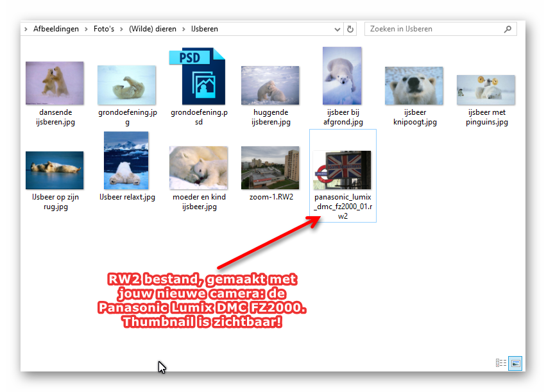The height and width of the screenshot is (392, 546).
Task: Select panasonic_lumix_dmc_fz2000_01.rw2 thumbnail
Action: 343,169
